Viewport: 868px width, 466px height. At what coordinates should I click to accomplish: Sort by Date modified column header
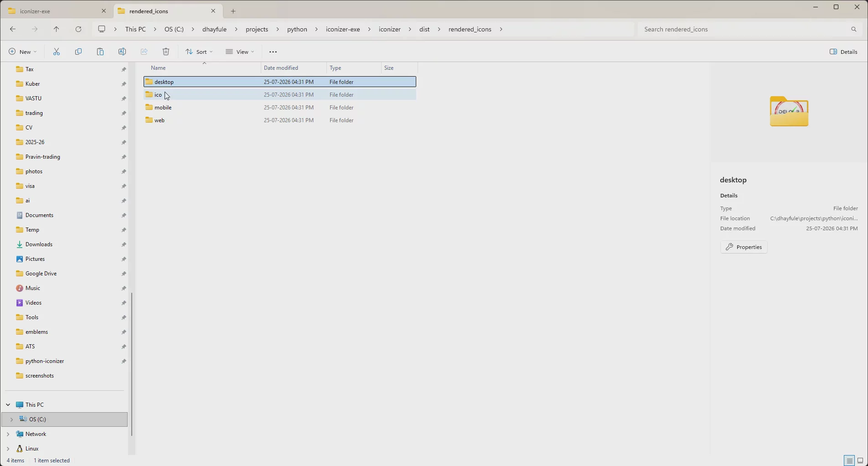294,68
